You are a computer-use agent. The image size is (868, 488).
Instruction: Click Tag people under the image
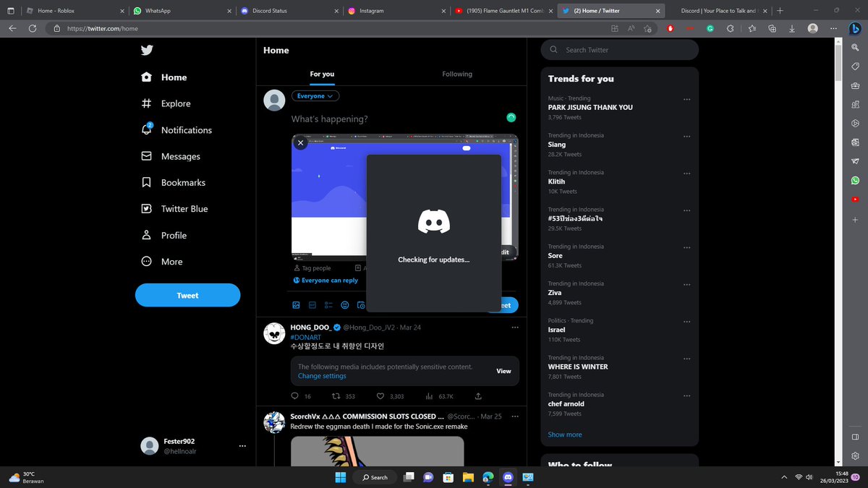(312, 268)
